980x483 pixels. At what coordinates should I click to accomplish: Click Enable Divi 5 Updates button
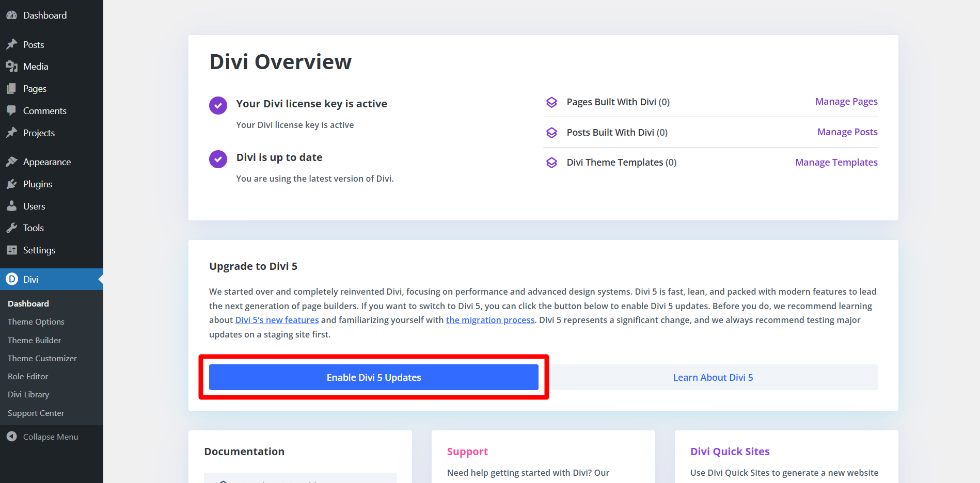373,377
